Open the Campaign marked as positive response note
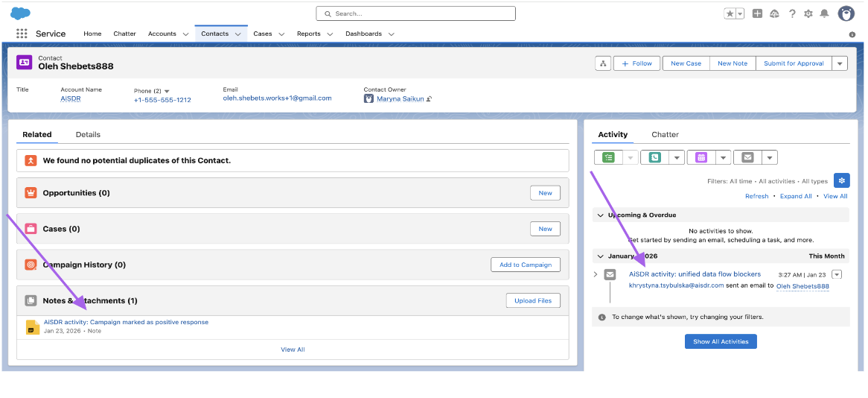868x398 pixels. pos(127,322)
